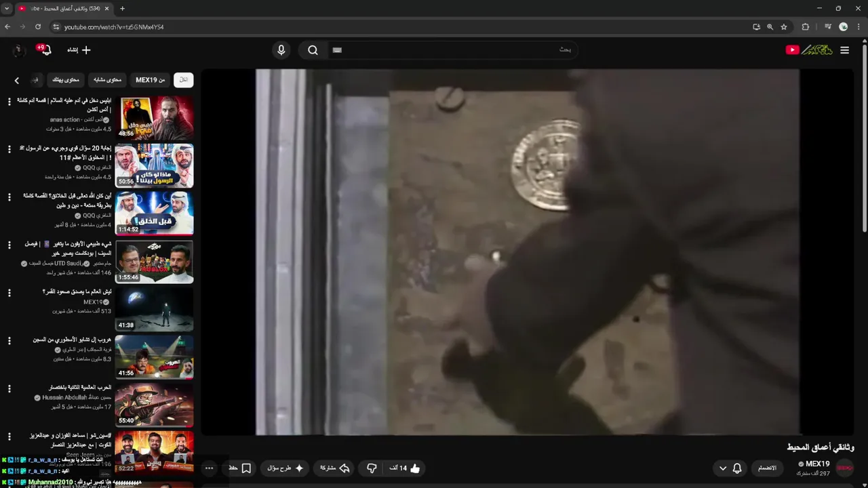Open options for the UTD Saudi podcast video
Screen dimensions: 868x488
point(9,245)
